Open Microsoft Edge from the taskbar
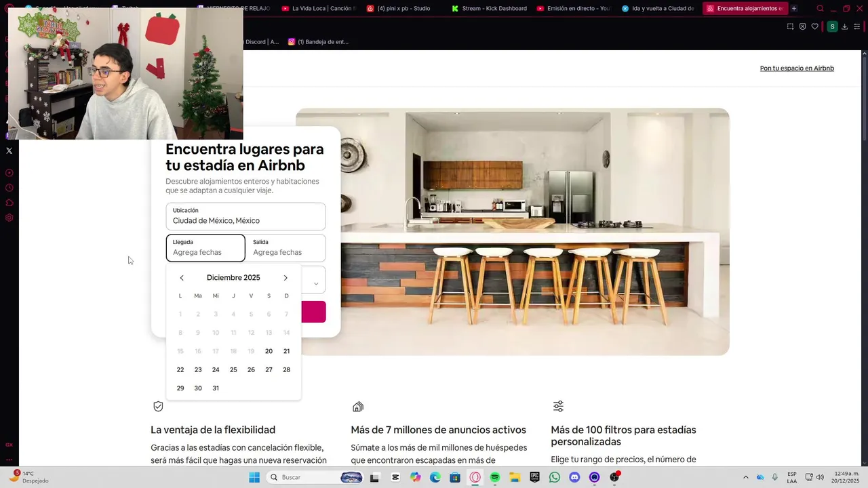 pos(435,477)
